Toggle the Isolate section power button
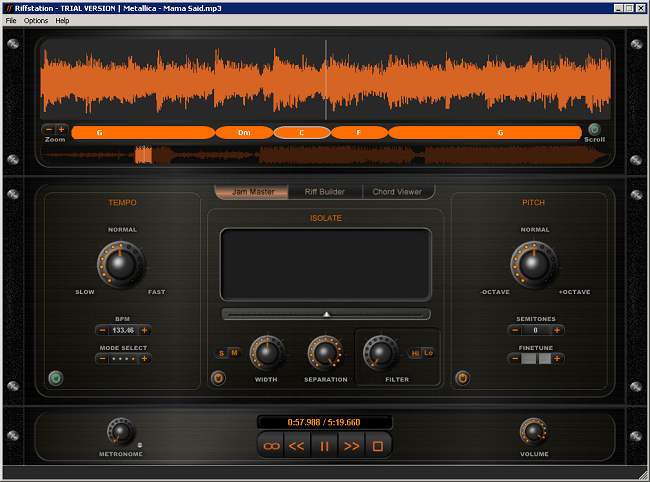The width and height of the screenshot is (650, 482). click(x=218, y=378)
